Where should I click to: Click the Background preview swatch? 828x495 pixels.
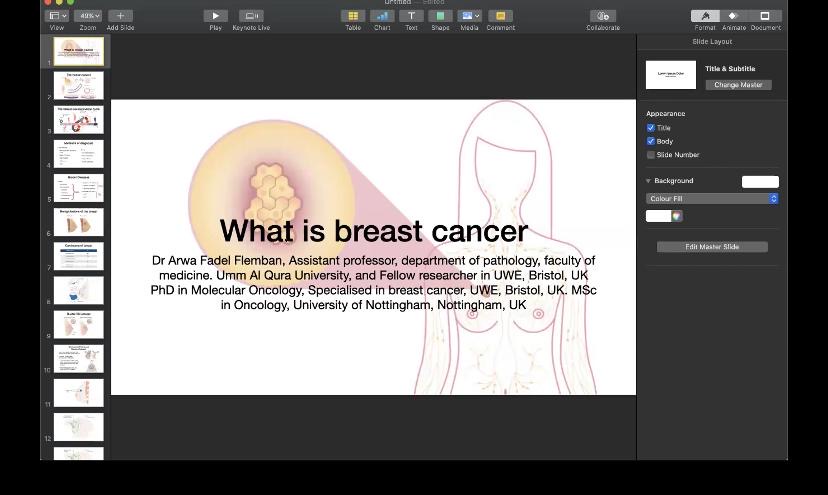(760, 182)
